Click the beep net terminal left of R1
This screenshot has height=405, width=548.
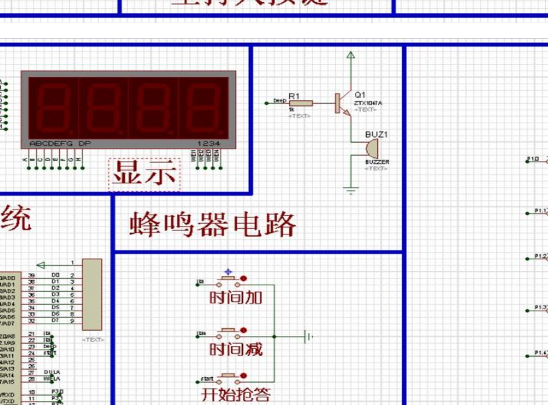click(x=267, y=103)
